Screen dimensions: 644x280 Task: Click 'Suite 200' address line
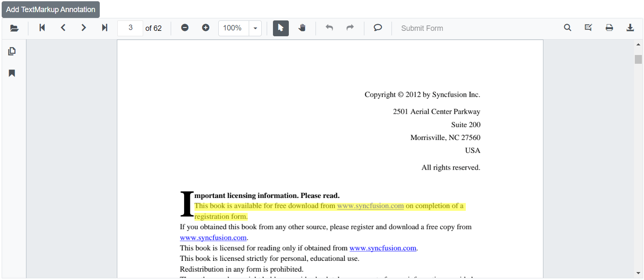pyautogui.click(x=466, y=125)
